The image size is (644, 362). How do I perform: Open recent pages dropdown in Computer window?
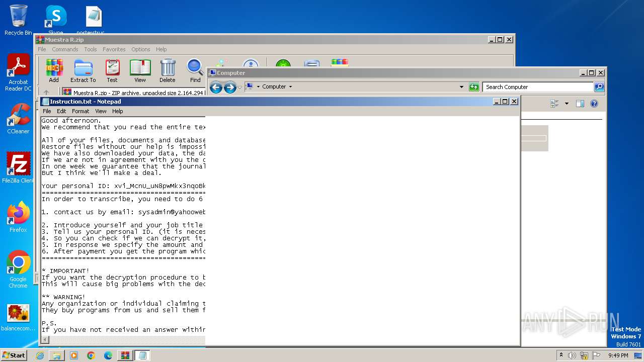point(239,87)
